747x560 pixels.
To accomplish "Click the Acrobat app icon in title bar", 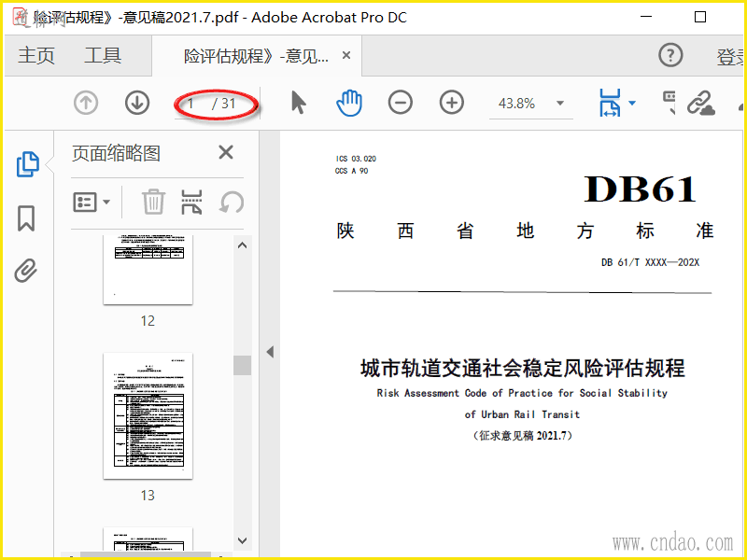I will pos(21,18).
